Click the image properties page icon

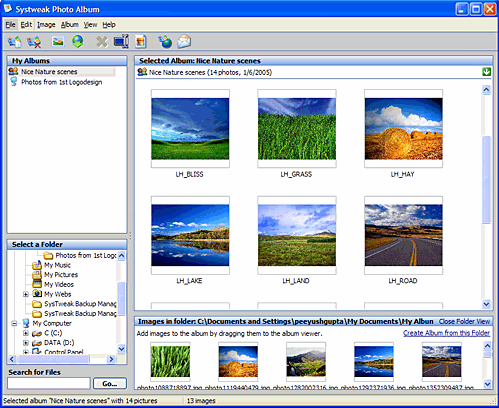tap(141, 42)
